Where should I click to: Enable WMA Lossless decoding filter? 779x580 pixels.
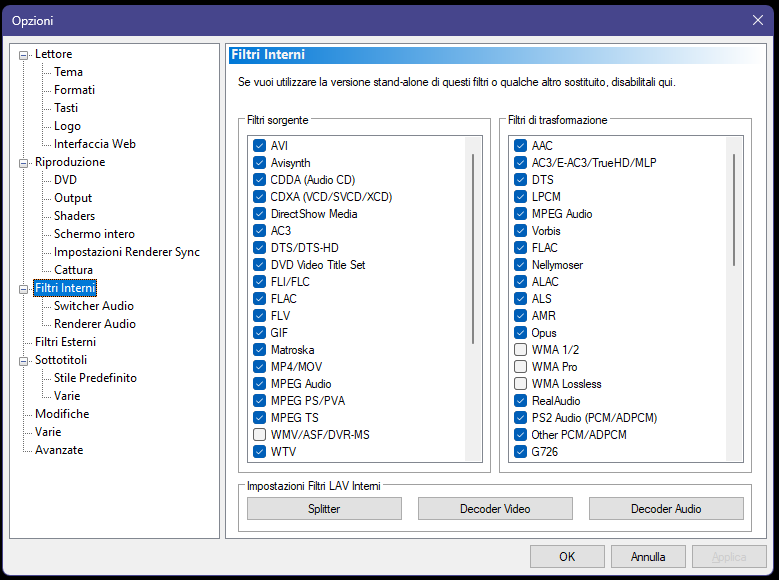point(520,384)
